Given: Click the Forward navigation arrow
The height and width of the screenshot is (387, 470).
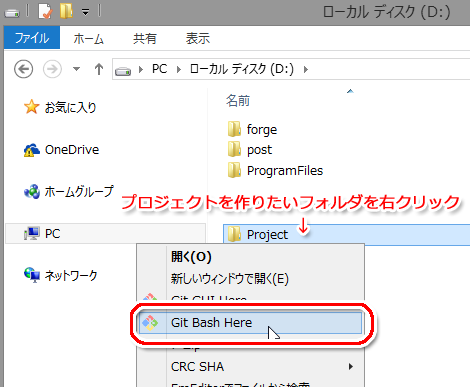Looking at the screenshot, I should [52, 69].
